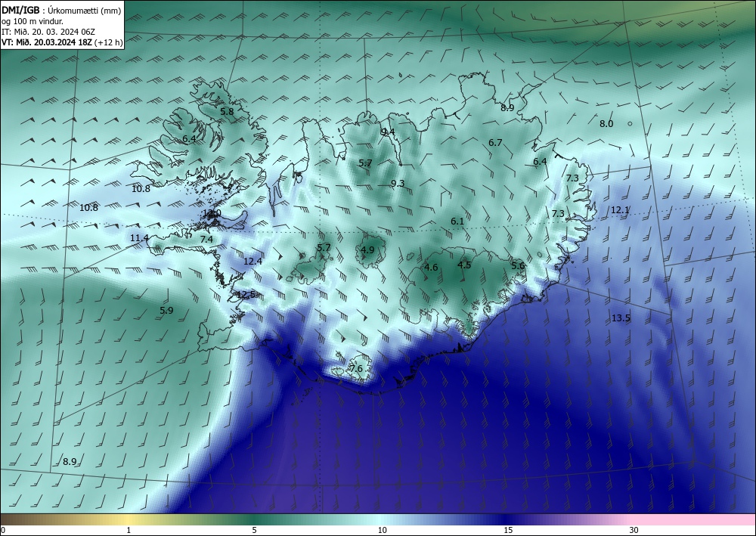This screenshot has height=536, width=756.
Task: Click the '1' tick on the color scale
Action: tap(129, 530)
